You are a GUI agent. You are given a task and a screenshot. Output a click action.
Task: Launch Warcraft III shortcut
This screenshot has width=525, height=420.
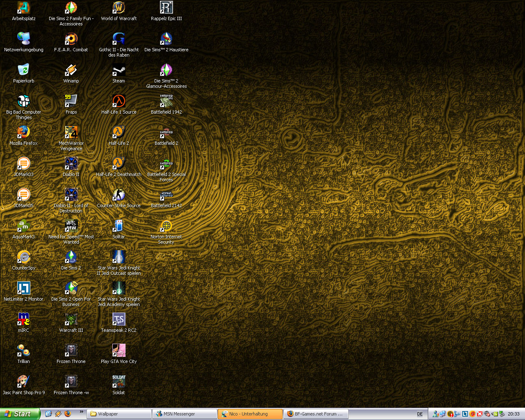click(x=71, y=323)
